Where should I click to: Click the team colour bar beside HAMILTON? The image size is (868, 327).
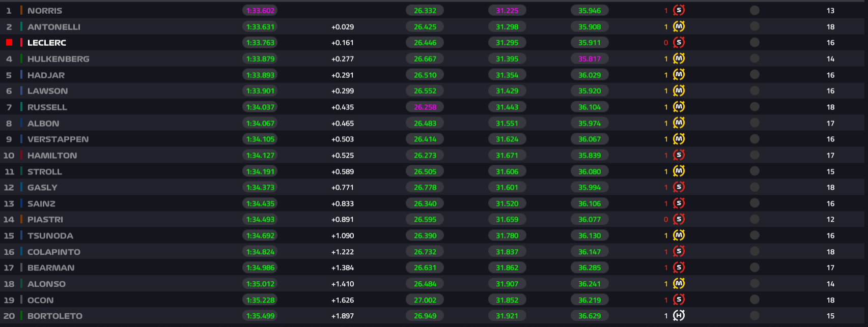(21, 155)
